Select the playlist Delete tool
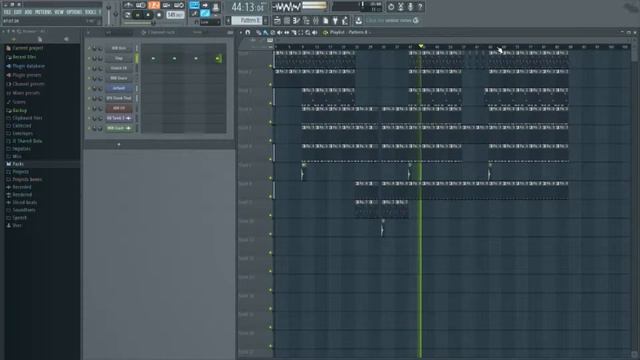Screen dimensions: 640x360 [273, 32]
